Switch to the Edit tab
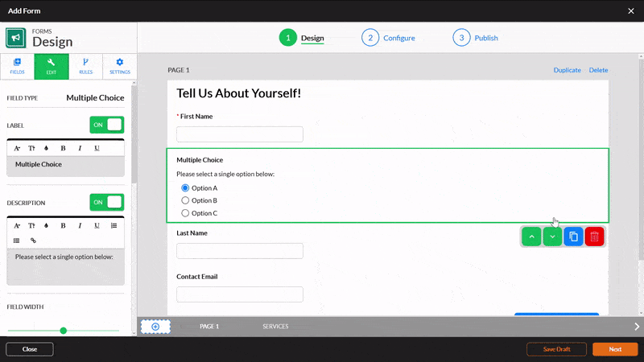The height and width of the screenshot is (362, 644). pyautogui.click(x=52, y=66)
